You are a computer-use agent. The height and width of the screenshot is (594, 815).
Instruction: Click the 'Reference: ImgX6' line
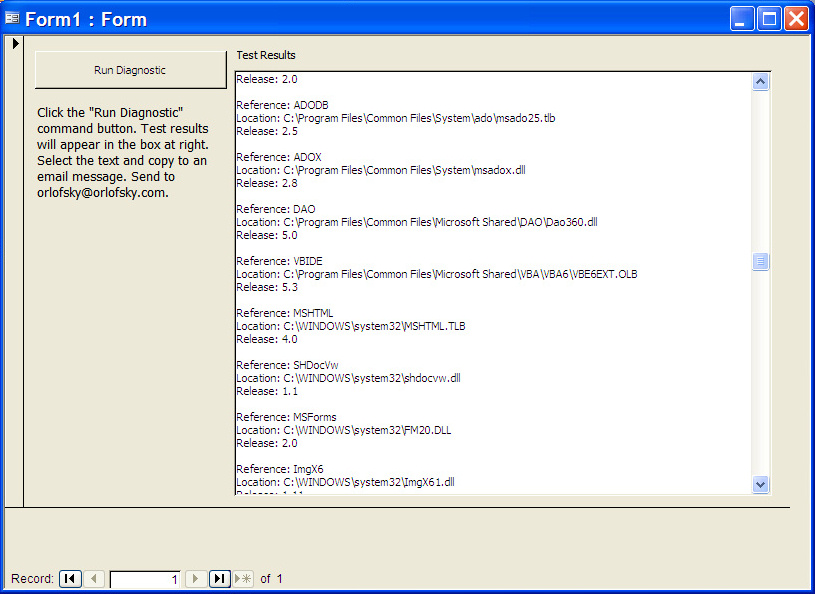click(280, 469)
